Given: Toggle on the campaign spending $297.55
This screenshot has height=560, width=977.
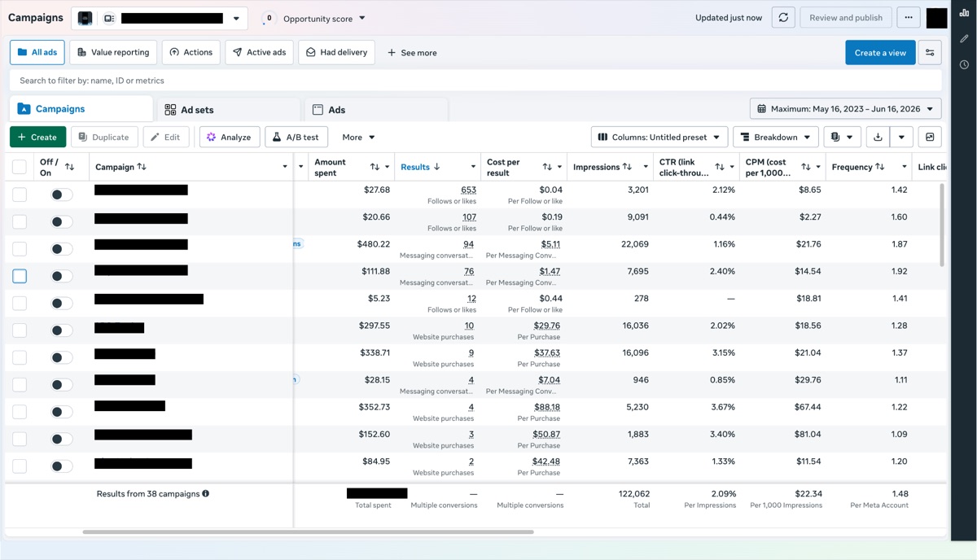Looking at the screenshot, I should tap(61, 330).
